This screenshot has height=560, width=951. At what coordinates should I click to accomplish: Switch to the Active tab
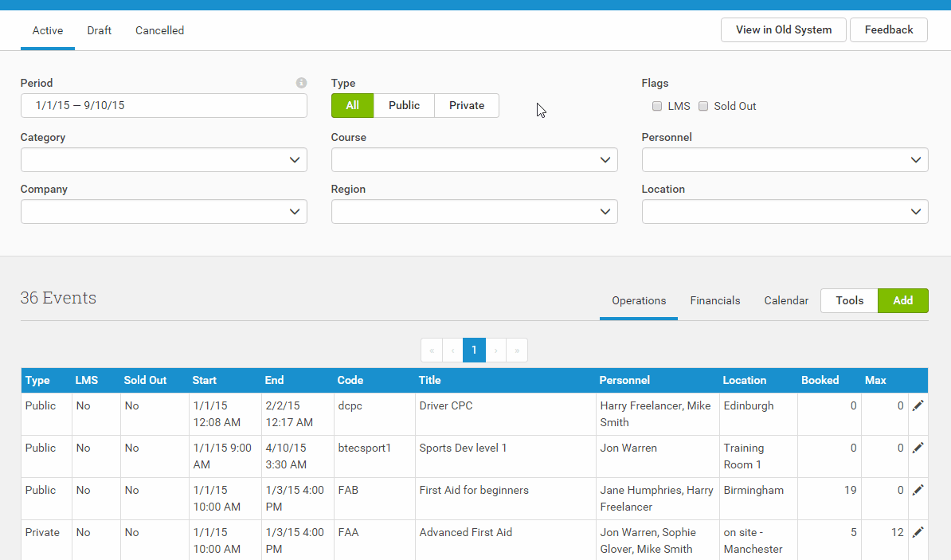(47, 30)
